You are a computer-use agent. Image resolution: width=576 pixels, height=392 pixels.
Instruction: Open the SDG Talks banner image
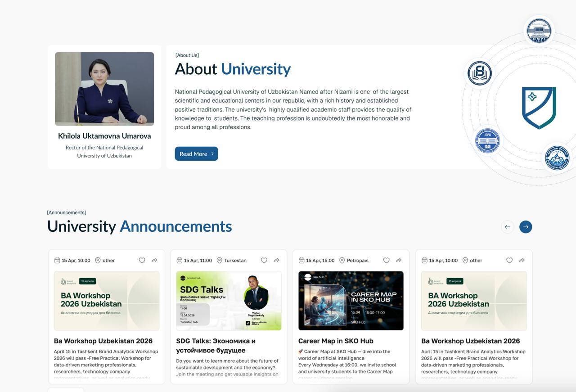pyautogui.click(x=229, y=301)
